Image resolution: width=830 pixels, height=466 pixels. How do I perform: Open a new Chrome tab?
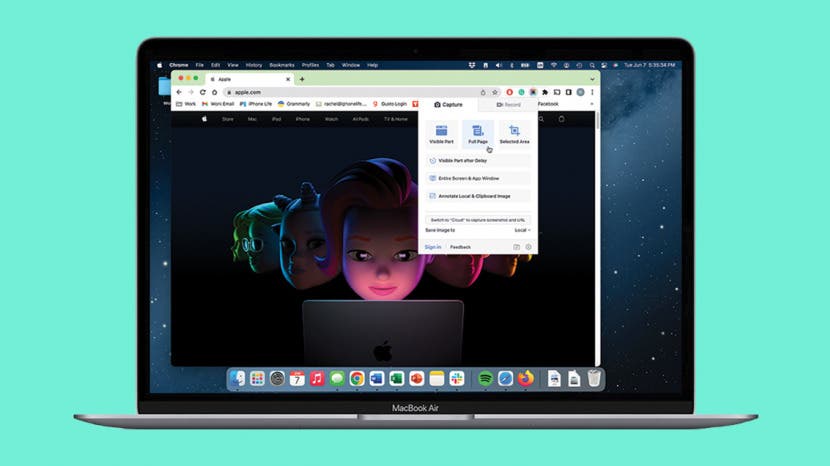[302, 79]
